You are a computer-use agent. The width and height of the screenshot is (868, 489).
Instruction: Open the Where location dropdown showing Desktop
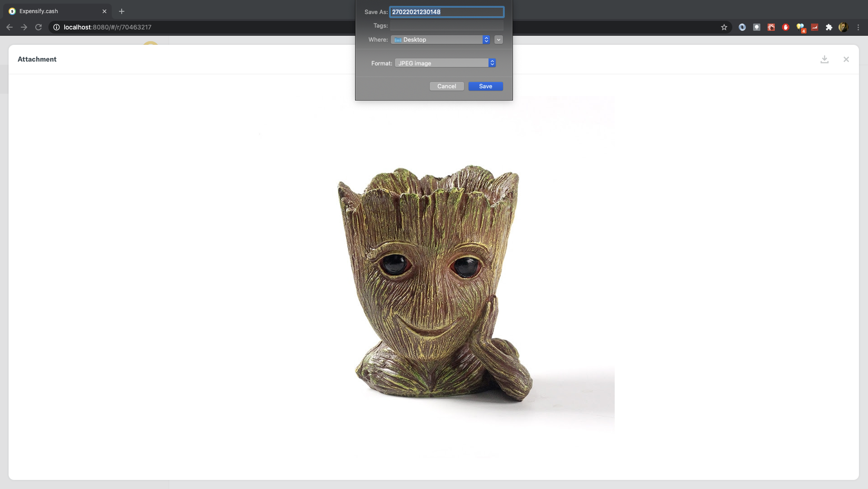pyautogui.click(x=440, y=40)
